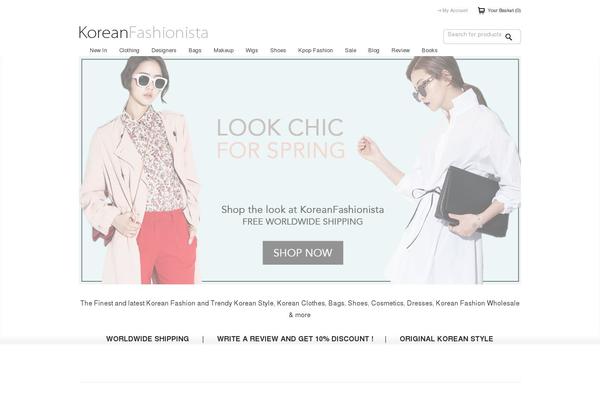Open the My Account link
Image resolution: width=600 pixels, height=400 pixels.
(x=452, y=11)
